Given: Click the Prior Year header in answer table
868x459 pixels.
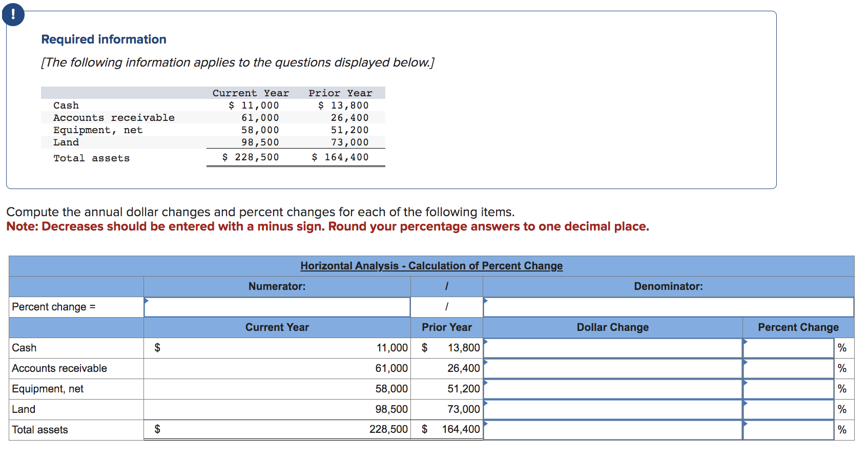Looking at the screenshot, I should point(447,327).
